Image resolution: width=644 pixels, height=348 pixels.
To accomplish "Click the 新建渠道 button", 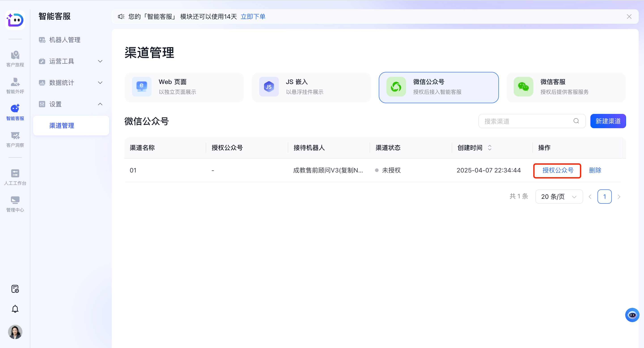I will 608,121.
